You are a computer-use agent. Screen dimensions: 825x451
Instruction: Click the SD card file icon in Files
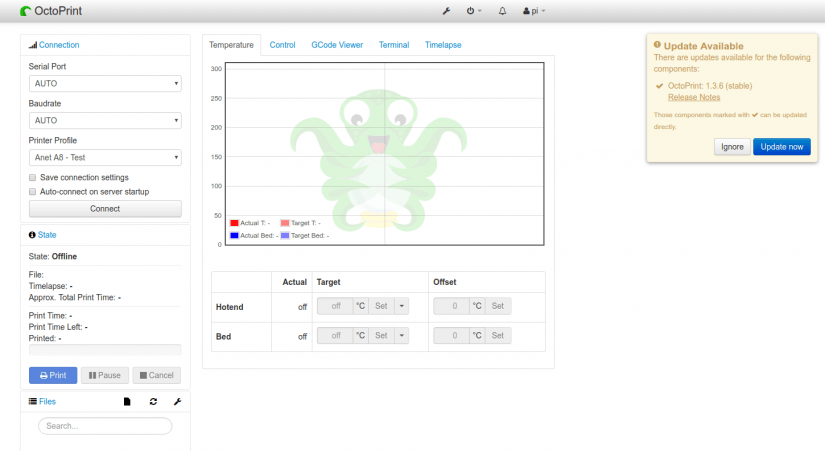click(x=127, y=401)
